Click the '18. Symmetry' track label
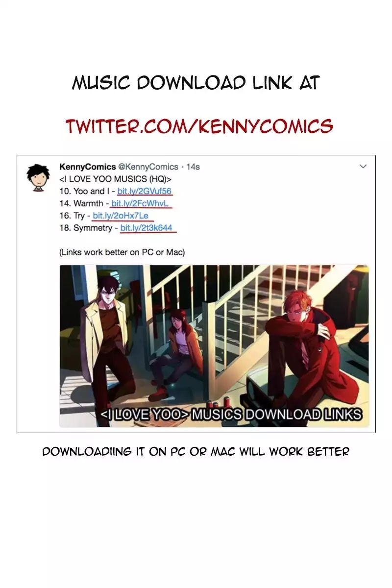 point(85,228)
